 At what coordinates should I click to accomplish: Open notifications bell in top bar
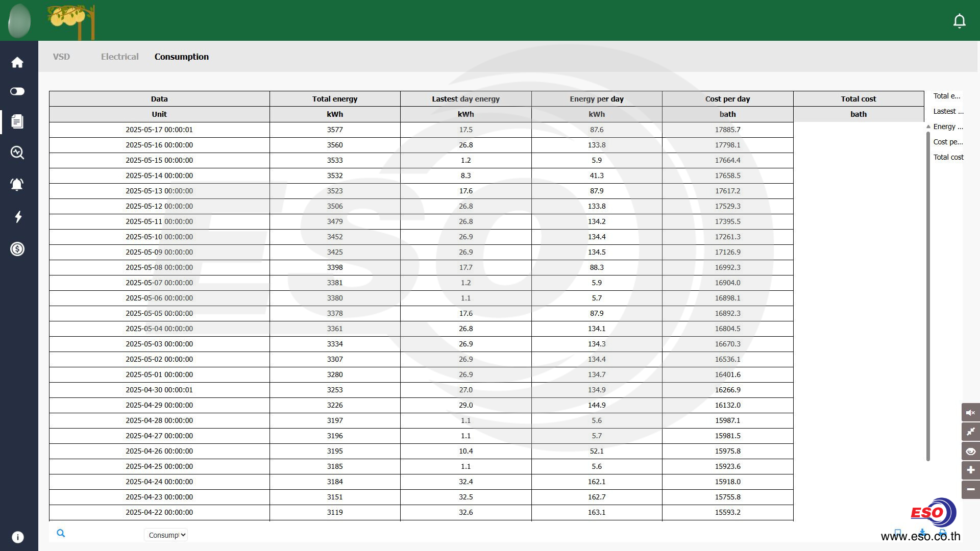[960, 20]
